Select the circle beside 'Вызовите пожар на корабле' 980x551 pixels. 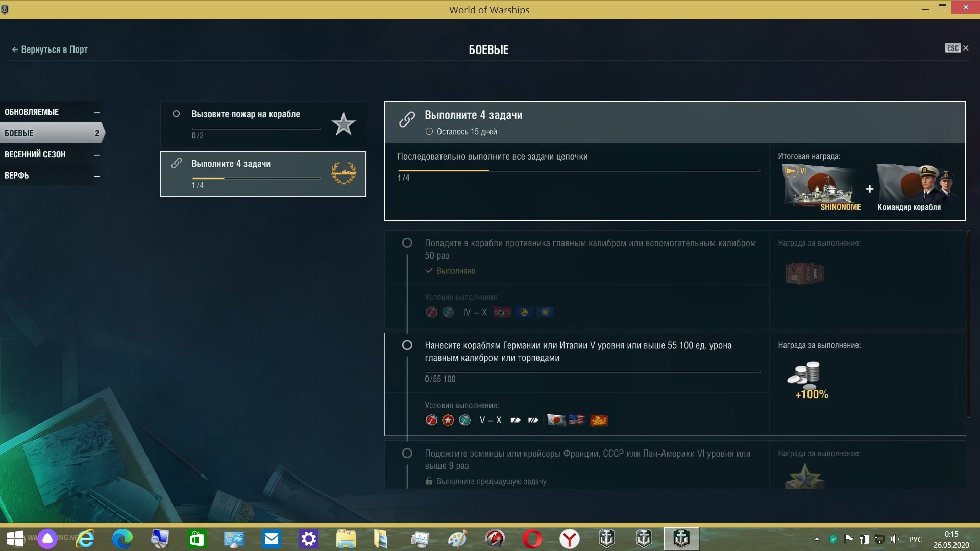[x=176, y=114]
